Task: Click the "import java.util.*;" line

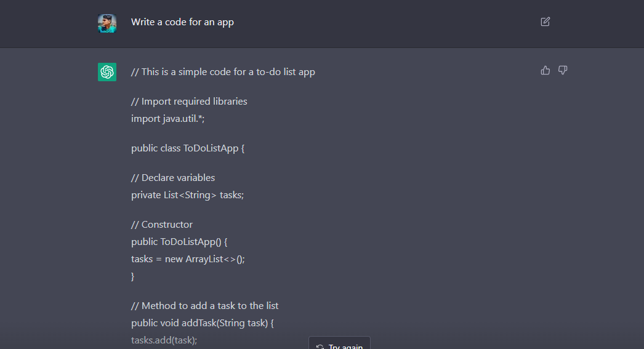Action: click(x=167, y=118)
